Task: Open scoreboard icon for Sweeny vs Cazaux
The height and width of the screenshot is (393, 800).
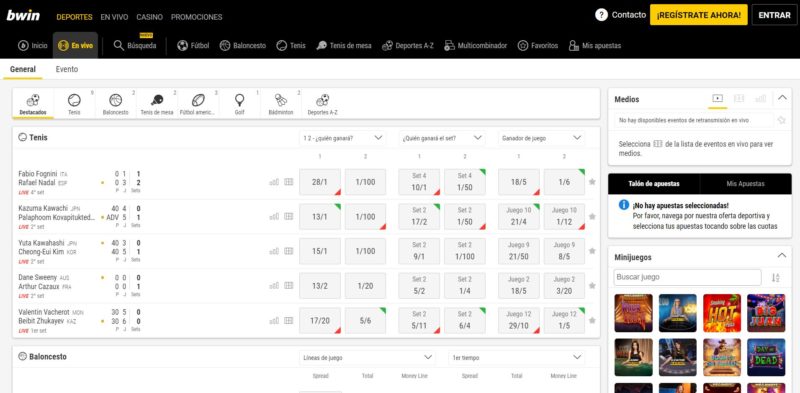Action: pyautogui.click(x=289, y=286)
